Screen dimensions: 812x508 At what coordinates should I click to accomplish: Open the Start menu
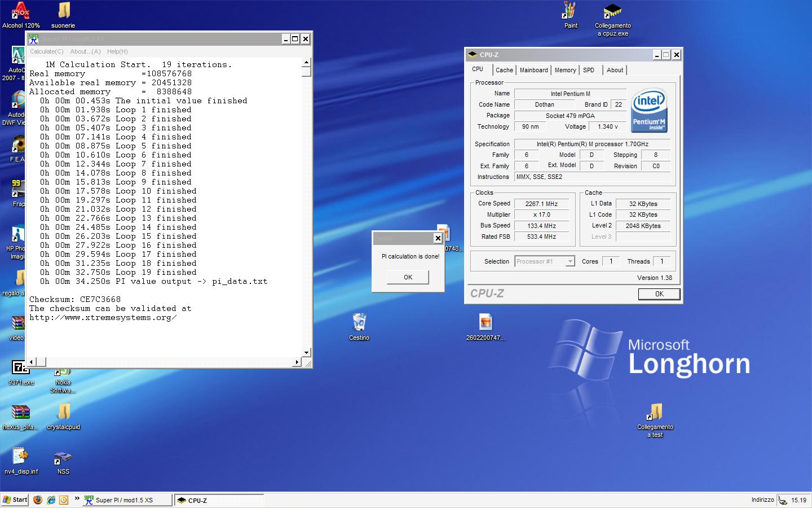(x=15, y=500)
